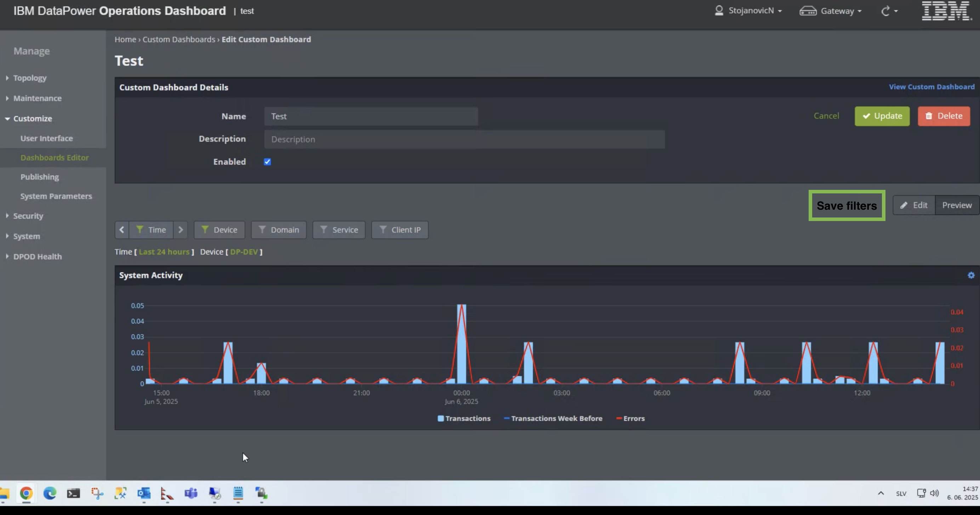Open the Device filter
The image size is (980, 515).
[x=220, y=230]
